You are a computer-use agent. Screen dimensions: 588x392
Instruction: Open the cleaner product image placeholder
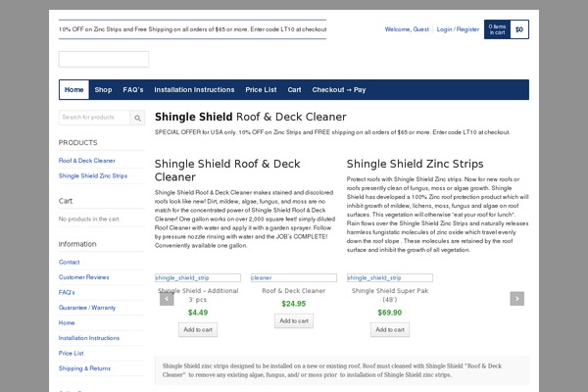tap(294, 278)
